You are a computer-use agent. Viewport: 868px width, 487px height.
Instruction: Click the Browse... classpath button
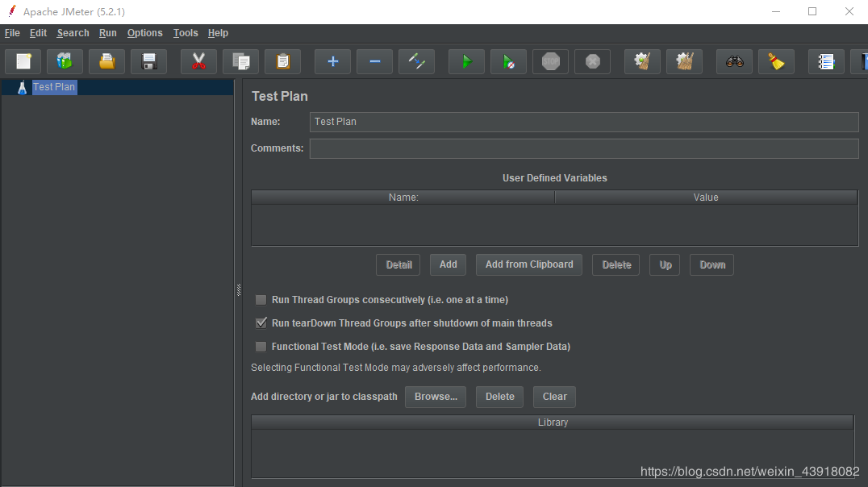coord(436,397)
